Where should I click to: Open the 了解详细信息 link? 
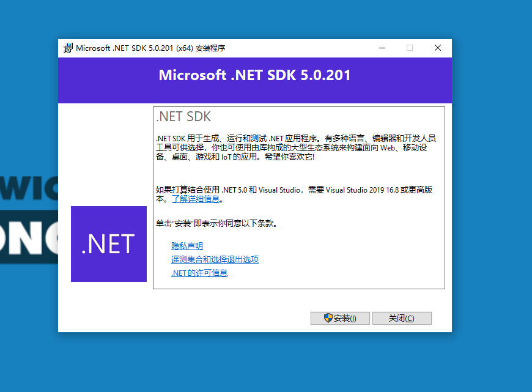196,199
